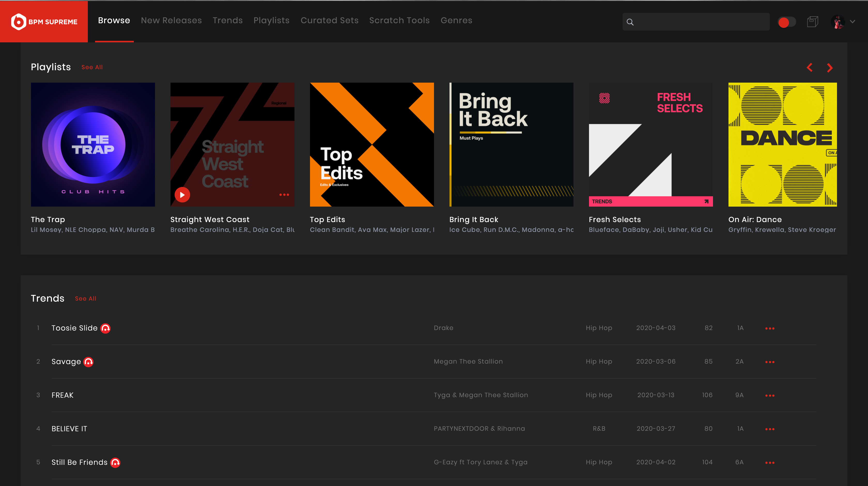Open the Top Edits playlist thumbnail

click(x=372, y=145)
